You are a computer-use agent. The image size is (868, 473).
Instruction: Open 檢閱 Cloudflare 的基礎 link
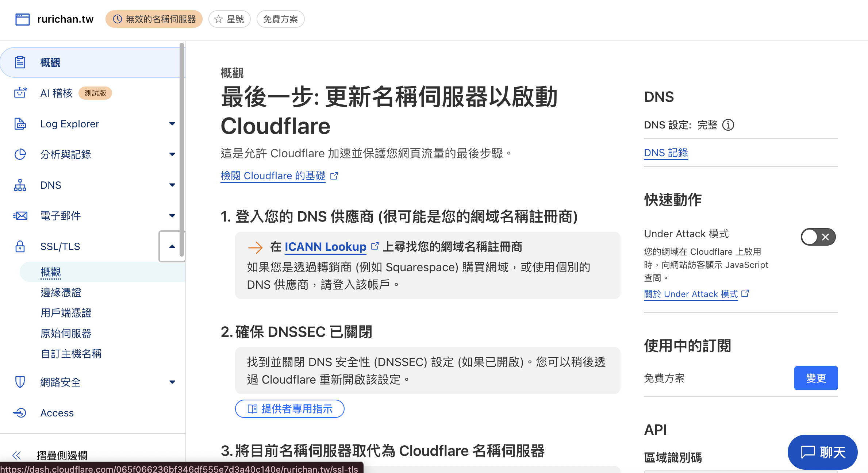click(x=273, y=176)
